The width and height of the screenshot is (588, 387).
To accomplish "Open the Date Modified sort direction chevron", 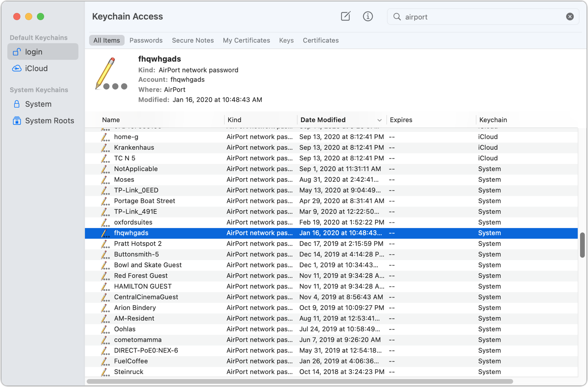I will point(379,120).
